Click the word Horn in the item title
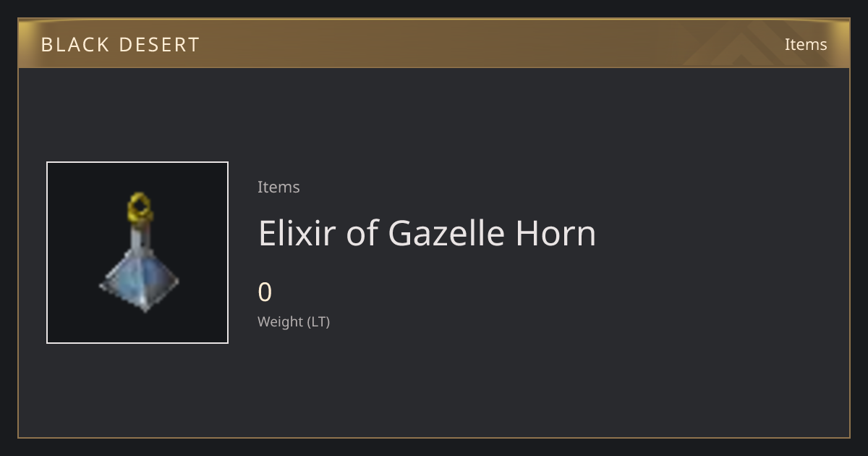This screenshot has height=456, width=868. [556, 234]
